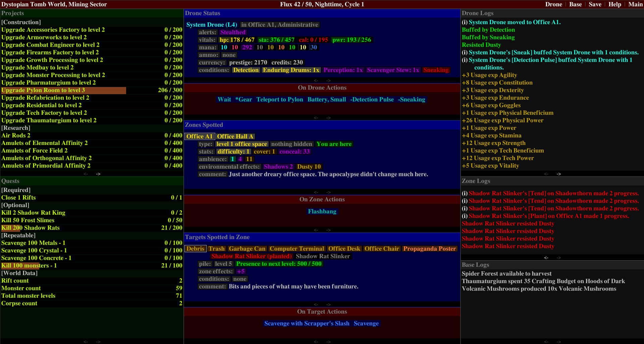Viewport: 644px width, 344px height.
Task: Open the Drone menu in top bar
Action: tap(553, 4)
